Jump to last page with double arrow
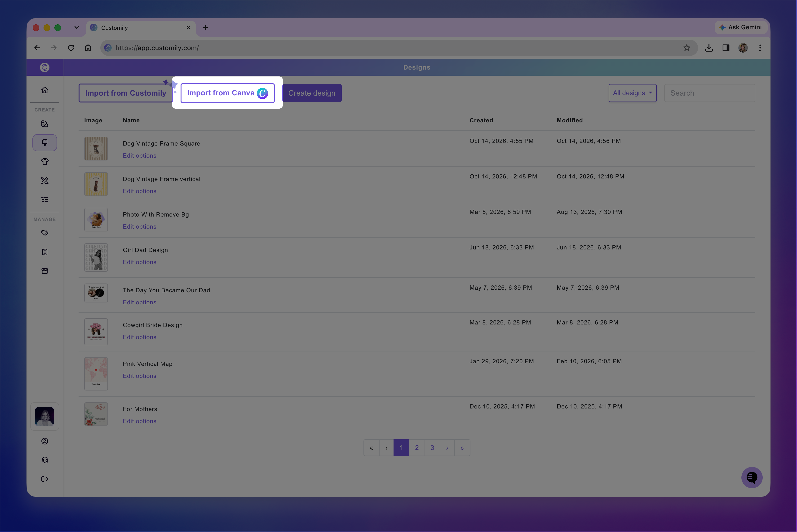 (x=462, y=448)
